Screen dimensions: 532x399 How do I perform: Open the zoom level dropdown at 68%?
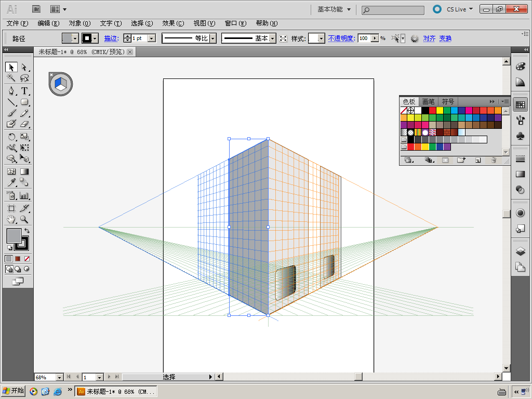(x=59, y=377)
